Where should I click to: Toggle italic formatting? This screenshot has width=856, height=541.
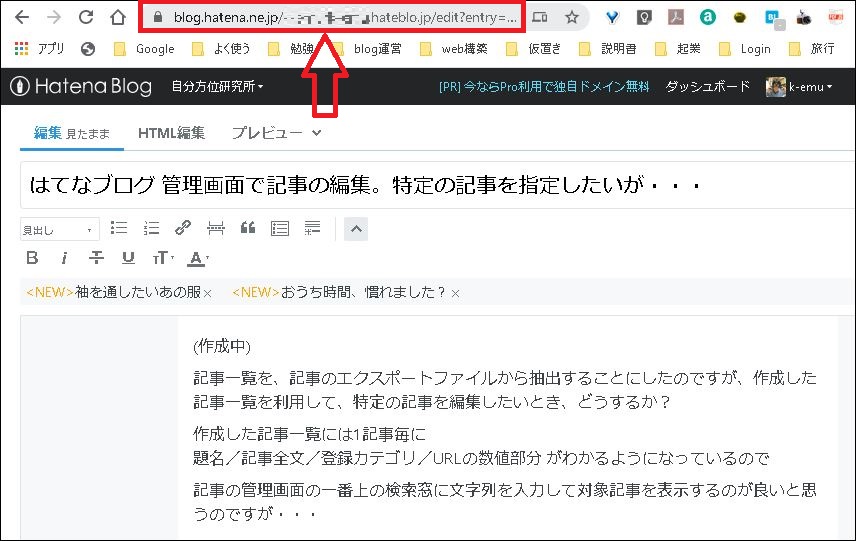point(64,258)
